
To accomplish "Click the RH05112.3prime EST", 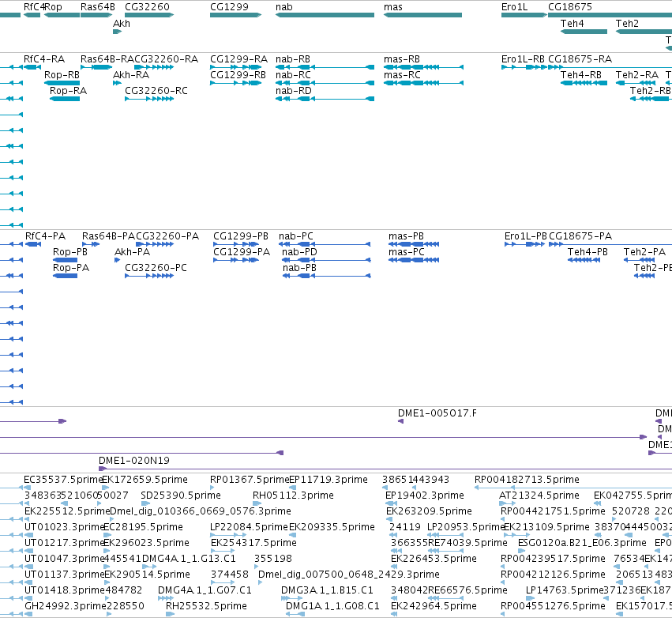I will point(257,503).
